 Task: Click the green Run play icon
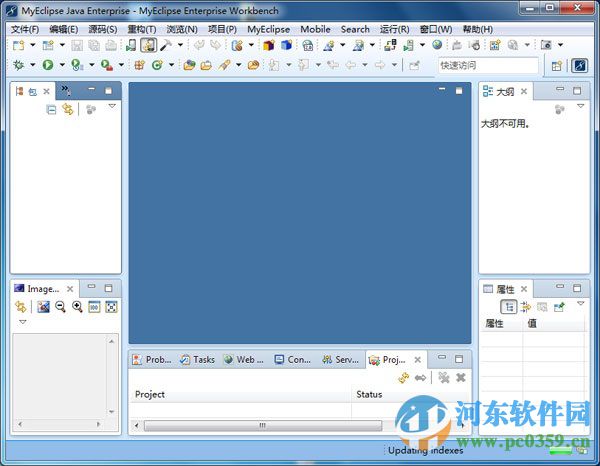(48, 65)
